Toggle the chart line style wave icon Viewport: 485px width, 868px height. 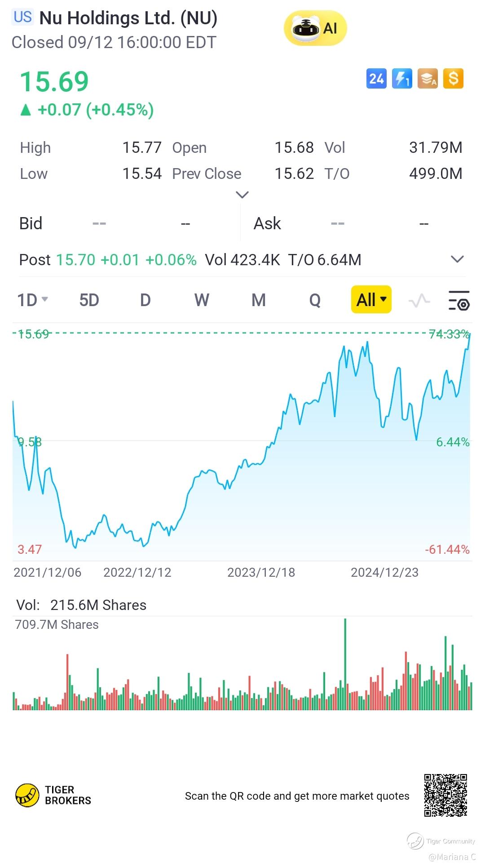(419, 300)
